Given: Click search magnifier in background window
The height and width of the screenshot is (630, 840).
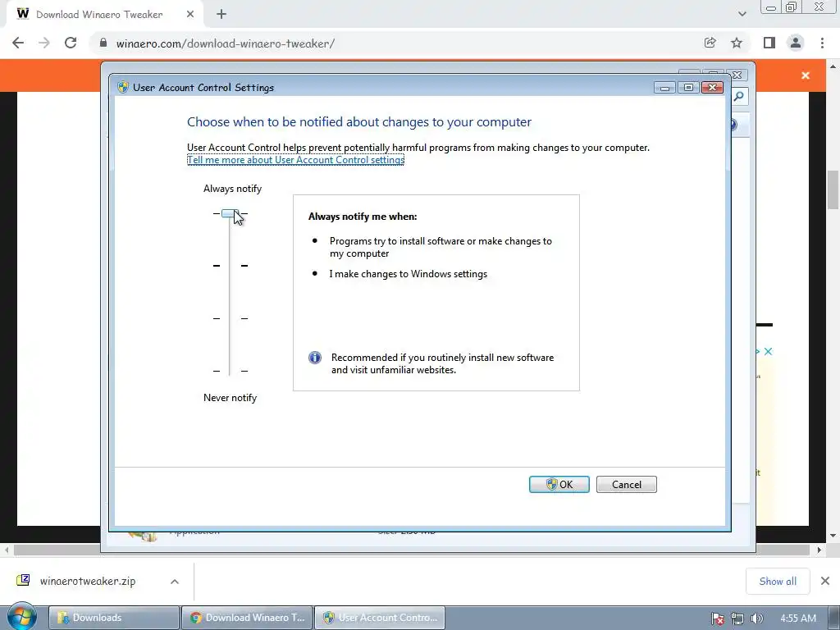Looking at the screenshot, I should (739, 97).
